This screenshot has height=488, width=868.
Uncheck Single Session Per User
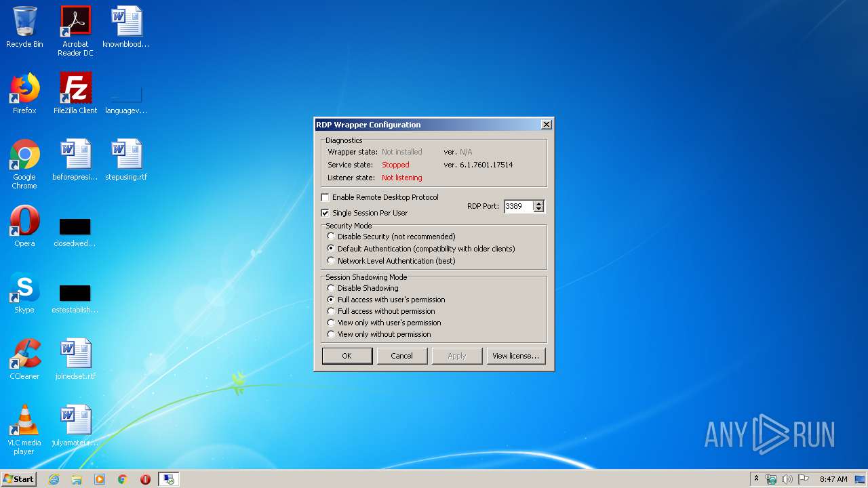tap(325, 213)
